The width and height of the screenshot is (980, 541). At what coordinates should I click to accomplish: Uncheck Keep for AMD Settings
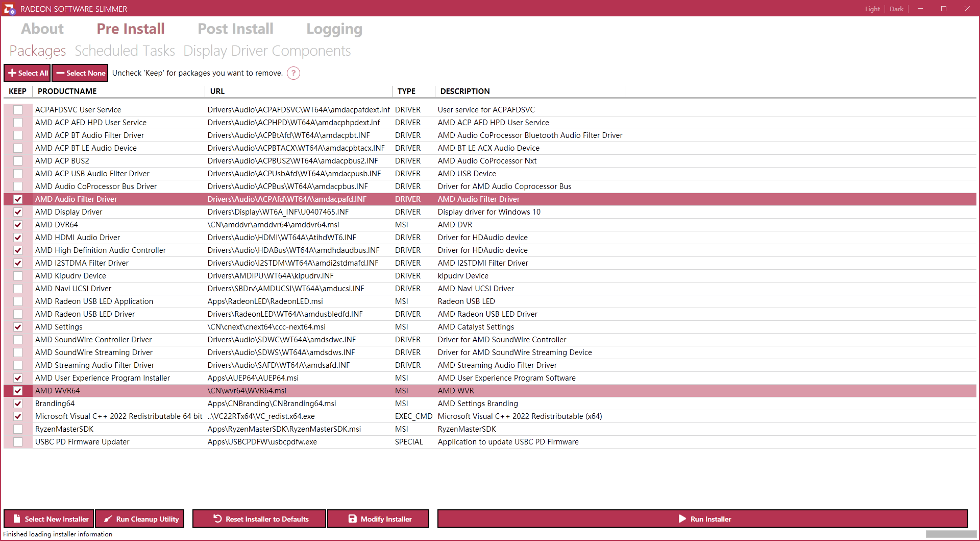(18, 327)
